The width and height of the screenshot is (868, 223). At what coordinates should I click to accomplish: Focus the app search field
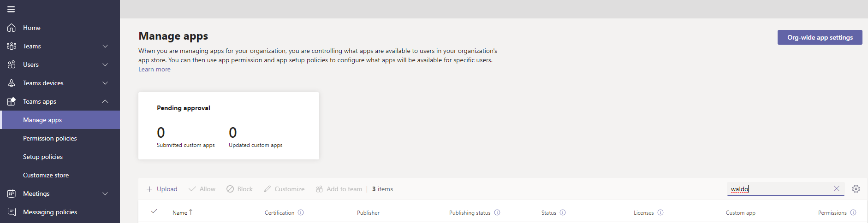point(779,189)
